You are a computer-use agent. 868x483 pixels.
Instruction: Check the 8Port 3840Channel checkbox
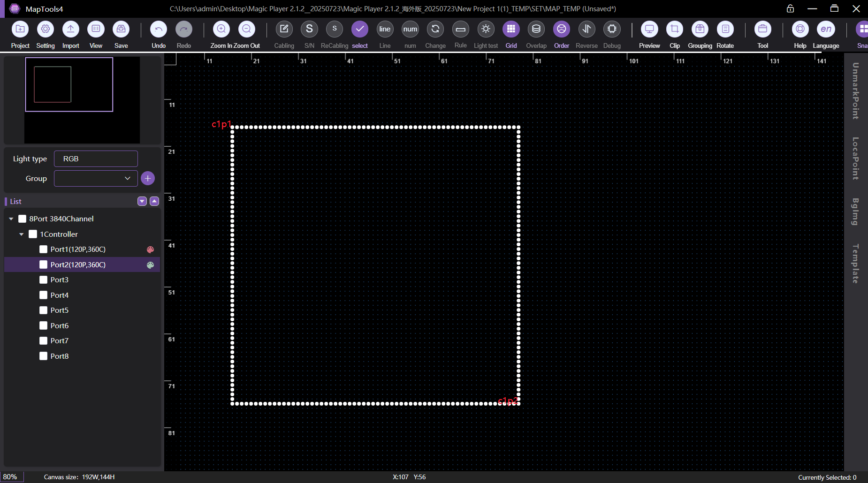click(22, 219)
